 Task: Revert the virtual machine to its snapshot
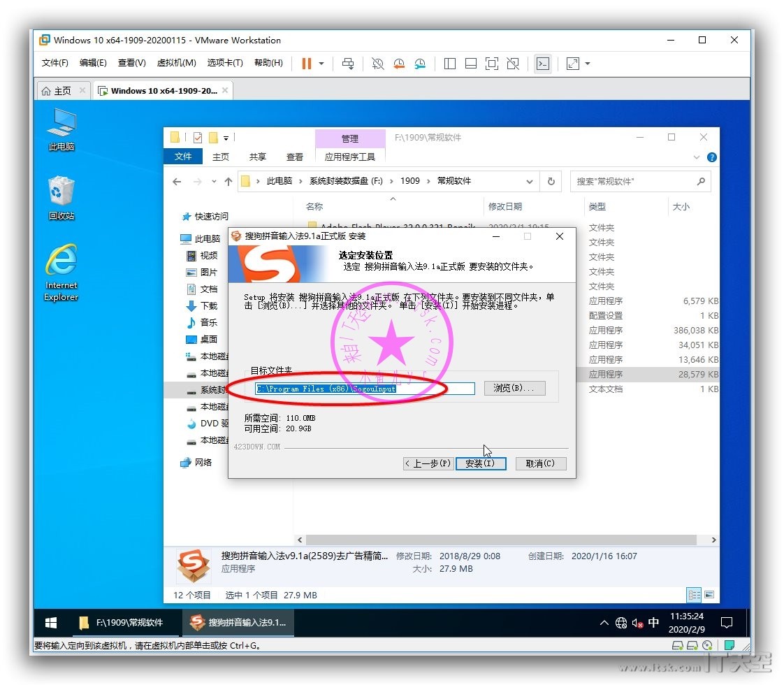coord(399,64)
